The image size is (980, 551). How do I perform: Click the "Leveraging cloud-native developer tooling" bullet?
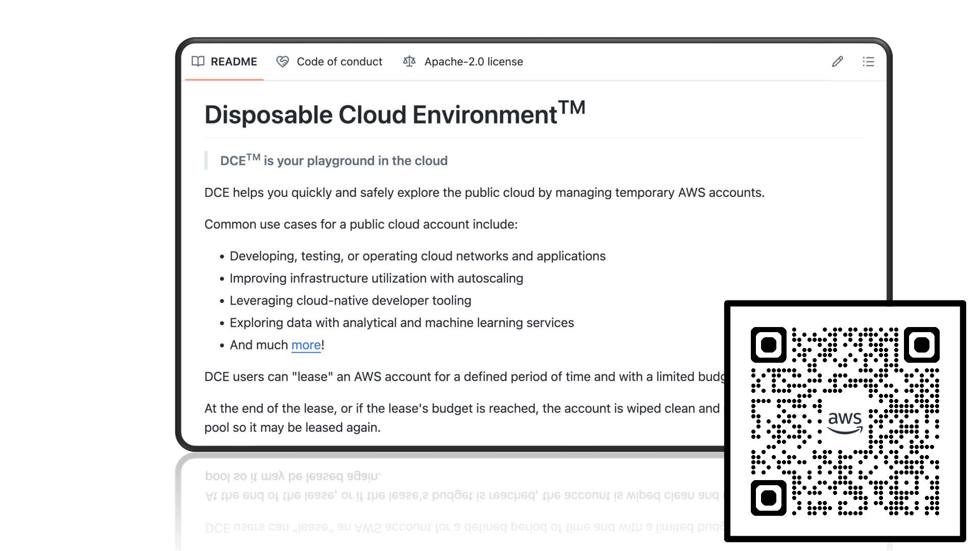coord(350,300)
